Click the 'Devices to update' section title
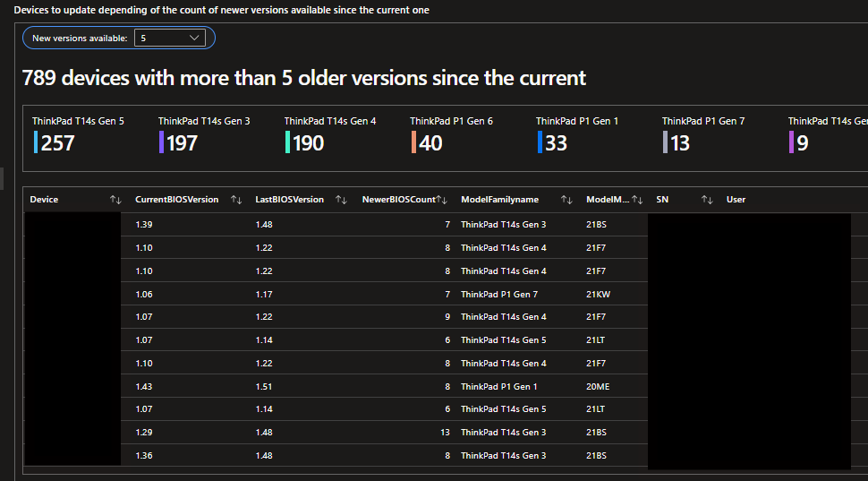Viewport: 868px width, 481px height. click(221, 10)
